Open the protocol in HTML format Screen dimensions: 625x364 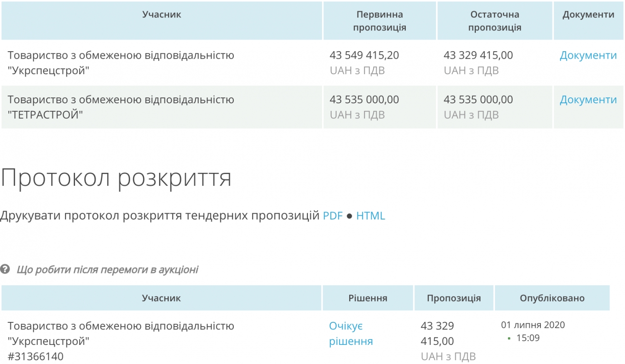[370, 216]
